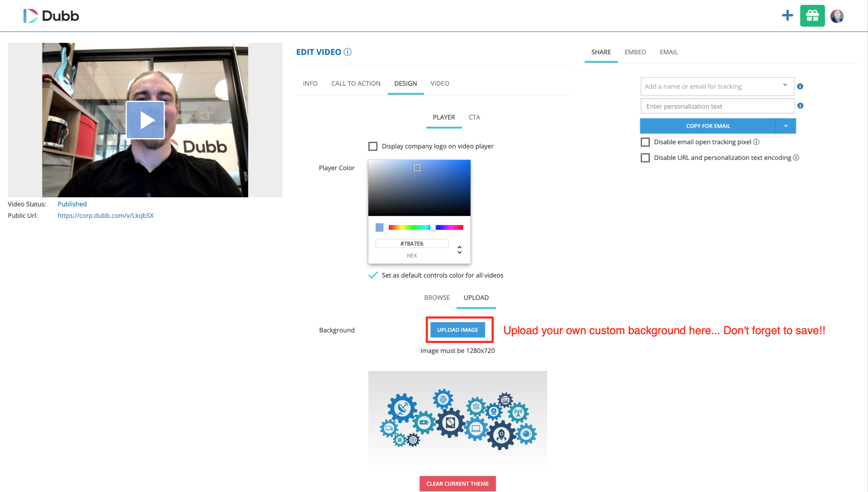Click the COPY FOR EMAIL button
Screen dimensions: 868x492
pyautogui.click(x=708, y=126)
